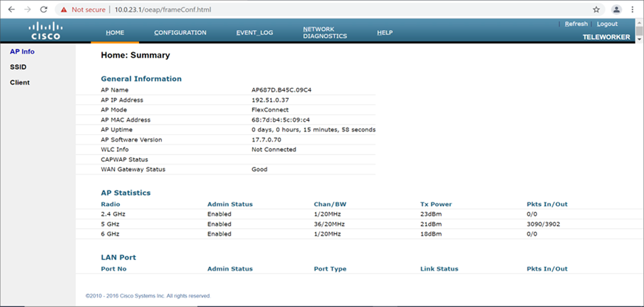
Task: Click the Logout link
Action: pyautogui.click(x=607, y=24)
